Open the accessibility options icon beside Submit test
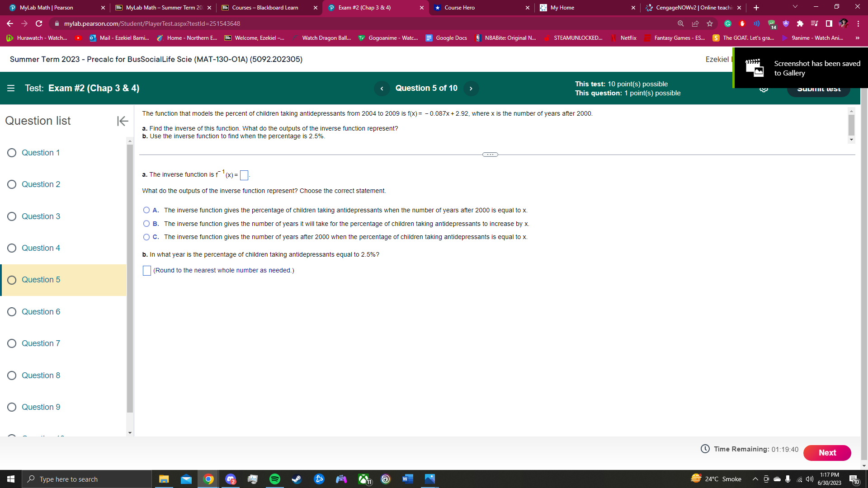This screenshot has width=868, height=488. point(764,89)
